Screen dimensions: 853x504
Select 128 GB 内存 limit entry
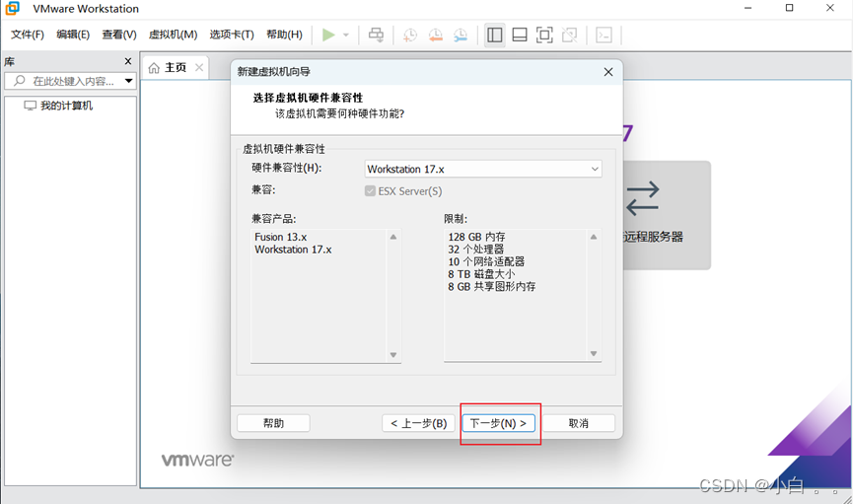coord(476,237)
